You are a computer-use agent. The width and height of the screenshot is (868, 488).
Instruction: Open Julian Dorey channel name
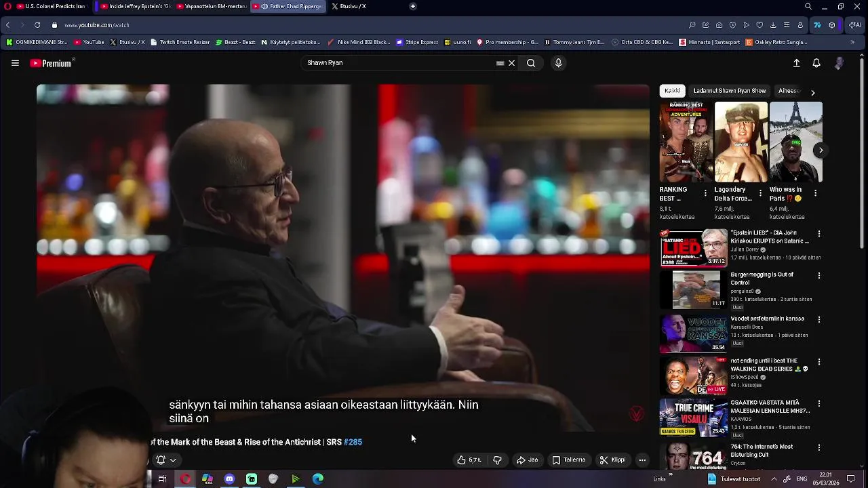click(744, 249)
